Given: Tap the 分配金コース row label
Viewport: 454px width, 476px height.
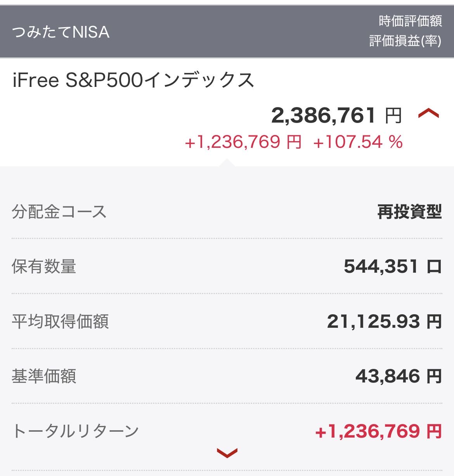Looking at the screenshot, I should point(59,212).
